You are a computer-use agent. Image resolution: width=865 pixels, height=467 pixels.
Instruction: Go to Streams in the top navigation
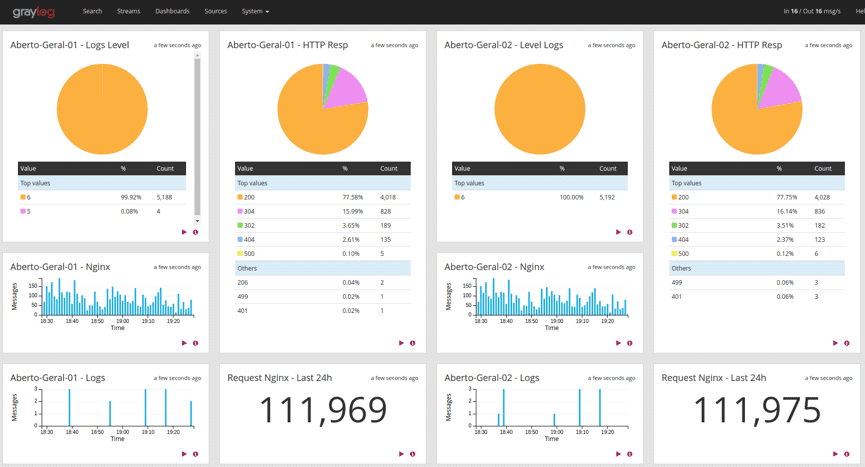coord(129,11)
